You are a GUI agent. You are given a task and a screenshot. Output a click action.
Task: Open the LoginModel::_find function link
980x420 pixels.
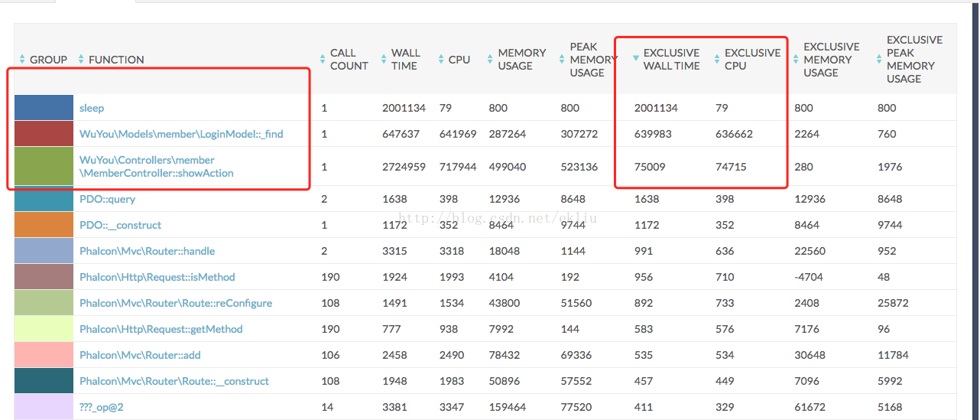pyautogui.click(x=181, y=134)
